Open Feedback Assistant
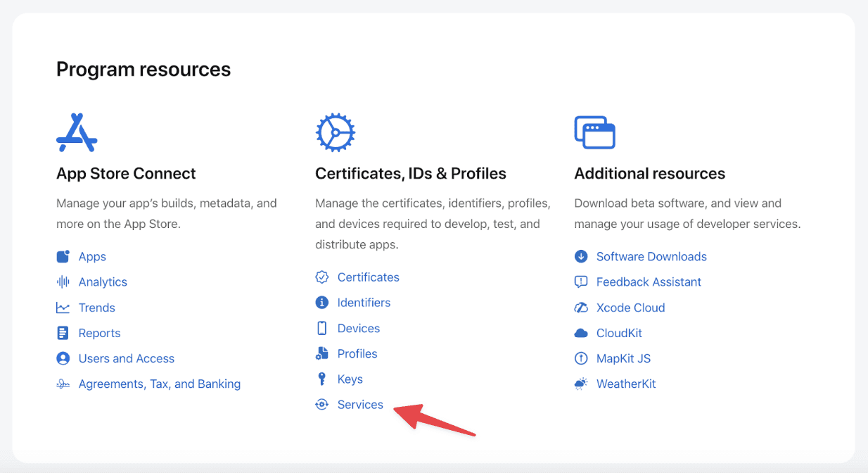The width and height of the screenshot is (868, 473). [649, 282]
